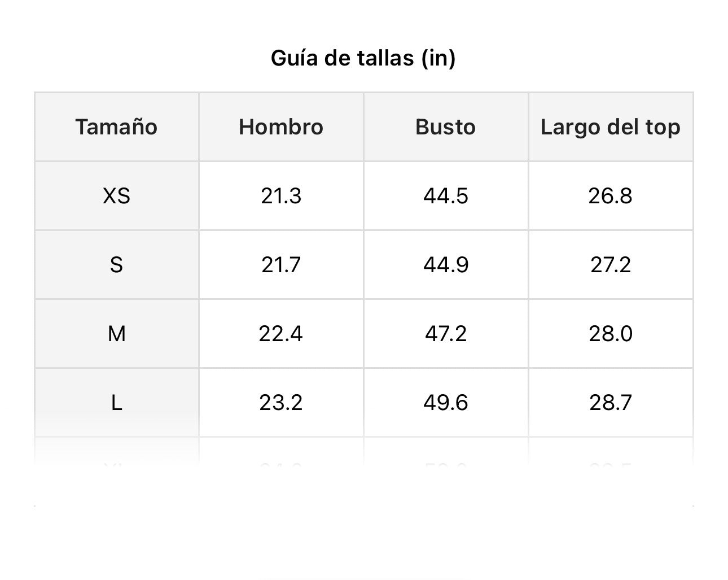Click XS shoulder value 21.3
The image size is (728, 580).
(x=281, y=196)
